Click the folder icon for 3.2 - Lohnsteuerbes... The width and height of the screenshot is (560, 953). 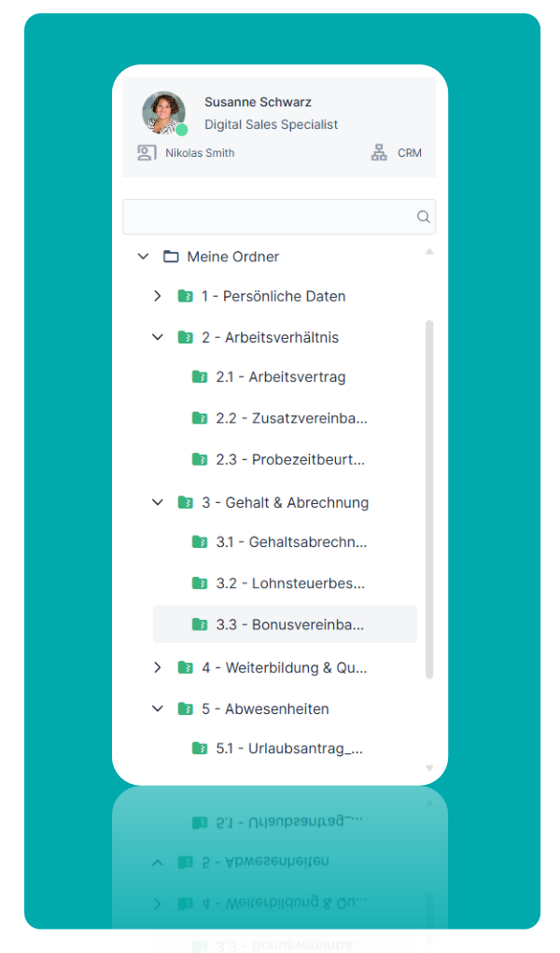pos(200,583)
